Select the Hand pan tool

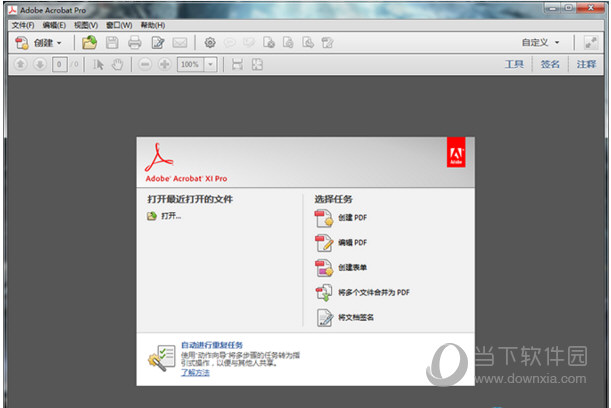[117, 64]
